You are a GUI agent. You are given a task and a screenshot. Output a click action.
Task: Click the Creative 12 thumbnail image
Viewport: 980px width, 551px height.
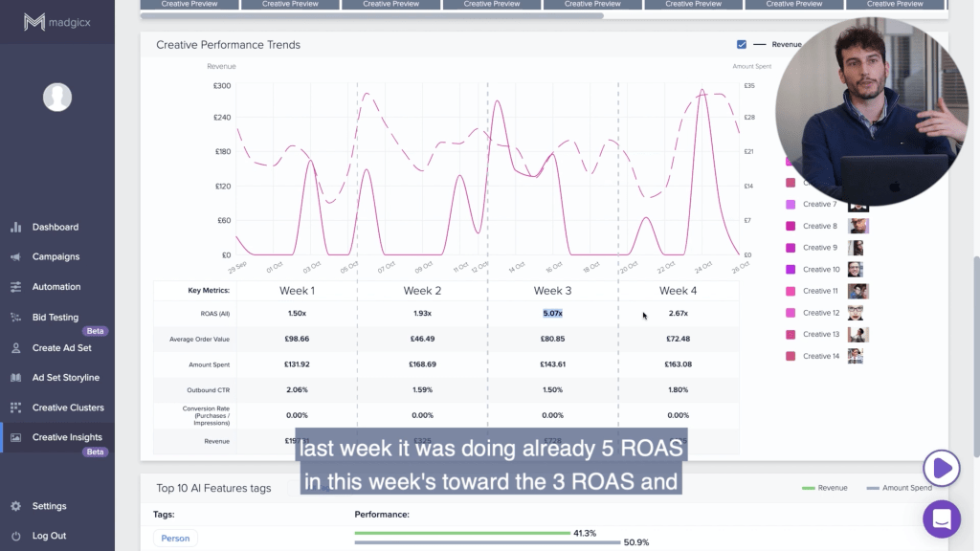(856, 313)
